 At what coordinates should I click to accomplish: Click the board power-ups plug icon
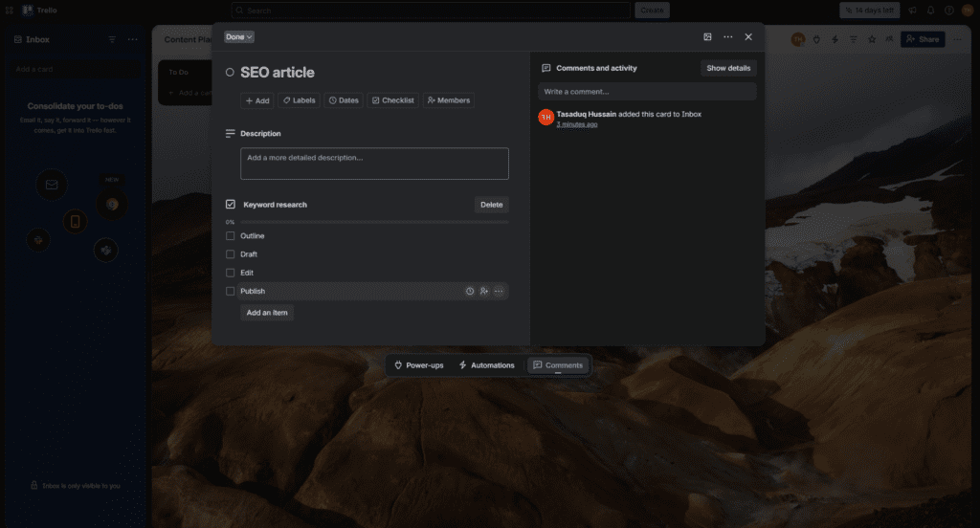816,39
